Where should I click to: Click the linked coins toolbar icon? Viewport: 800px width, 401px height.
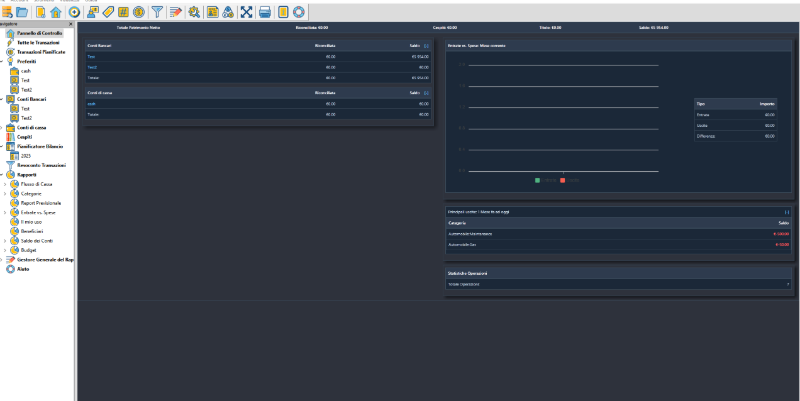tap(228, 12)
